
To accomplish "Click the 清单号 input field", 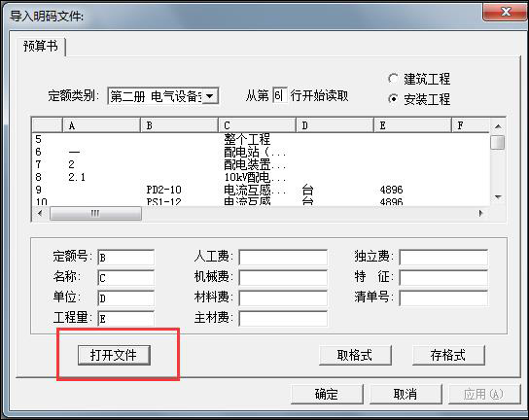I will (x=443, y=298).
